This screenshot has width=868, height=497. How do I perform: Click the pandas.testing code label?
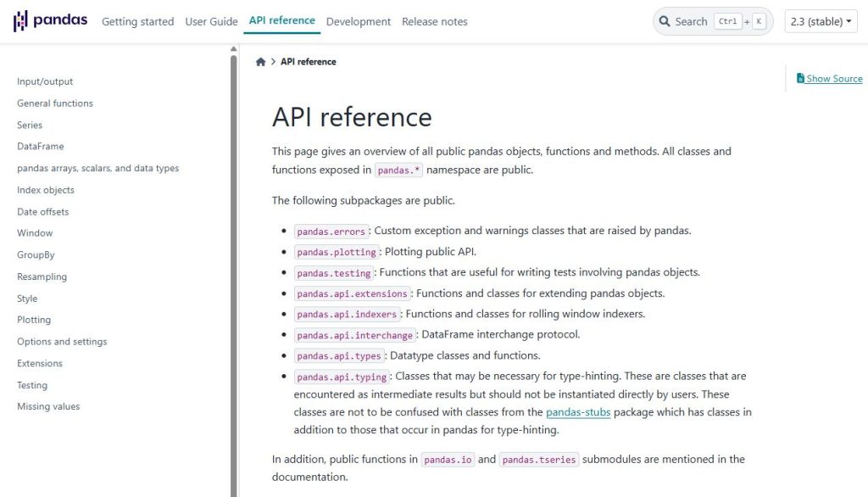tap(334, 272)
